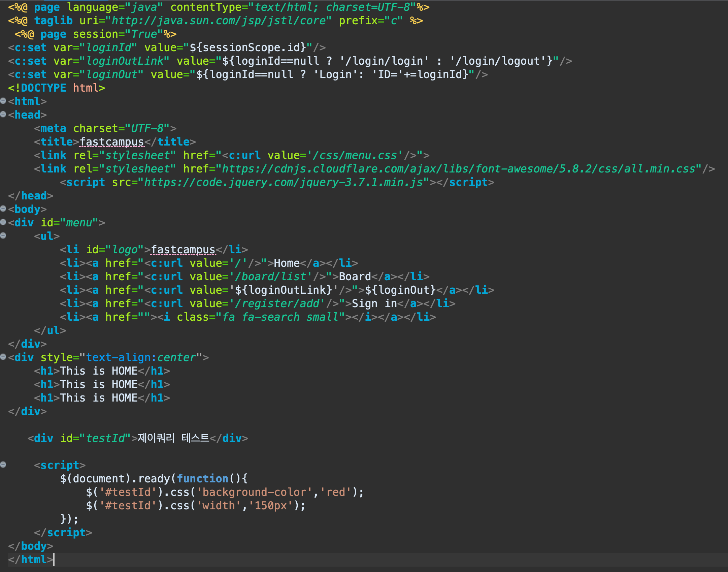
Task: Collapse the html tag fold marker
Action: [x=3, y=101]
